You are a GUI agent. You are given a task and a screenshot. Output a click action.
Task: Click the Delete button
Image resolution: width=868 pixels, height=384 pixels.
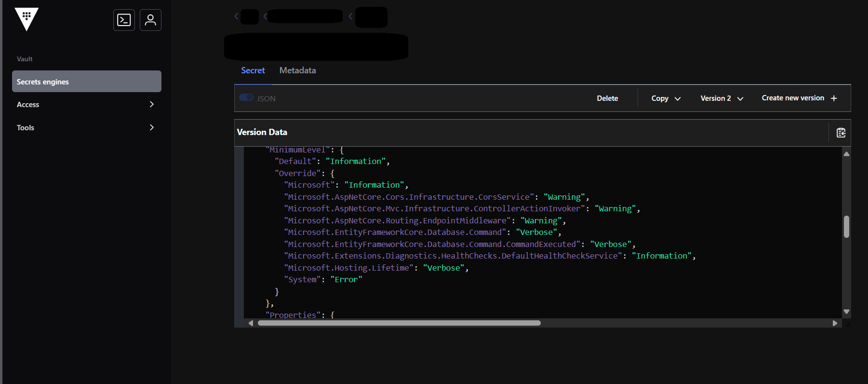tap(607, 98)
